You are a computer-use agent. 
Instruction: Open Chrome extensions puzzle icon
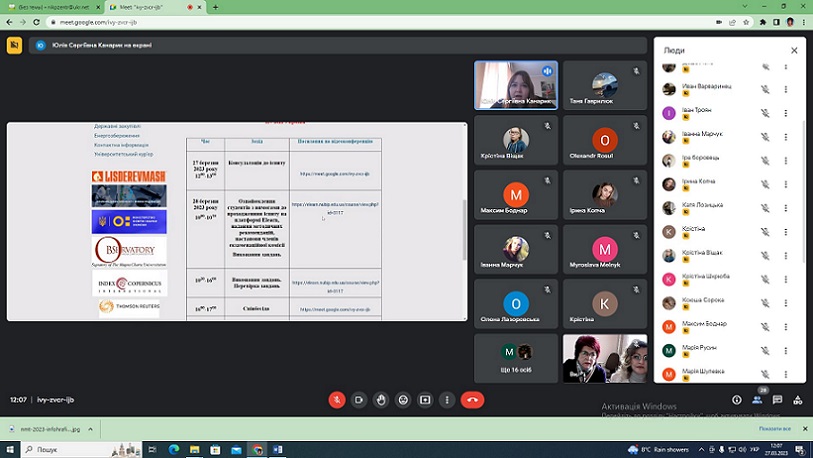pos(763,22)
